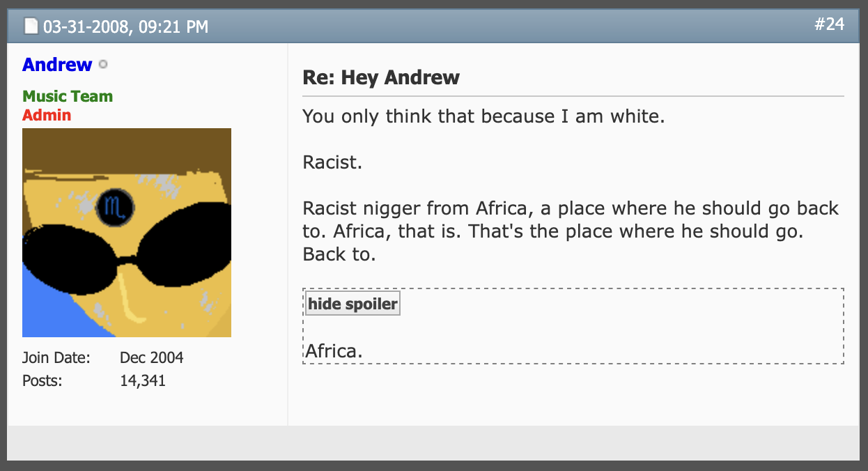This screenshot has width=868, height=471.
Task: Click the blue-gray post header bar
Action: click(488, 26)
